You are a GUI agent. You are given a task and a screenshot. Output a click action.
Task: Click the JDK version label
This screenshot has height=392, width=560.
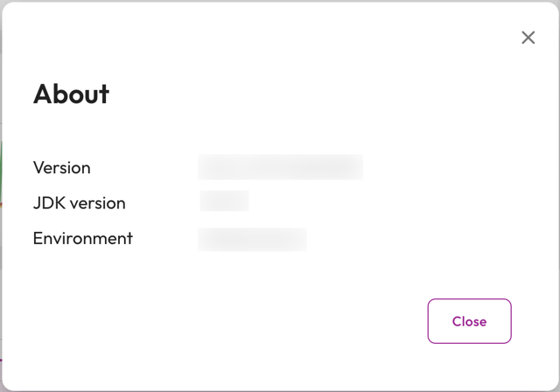pyautogui.click(x=79, y=202)
